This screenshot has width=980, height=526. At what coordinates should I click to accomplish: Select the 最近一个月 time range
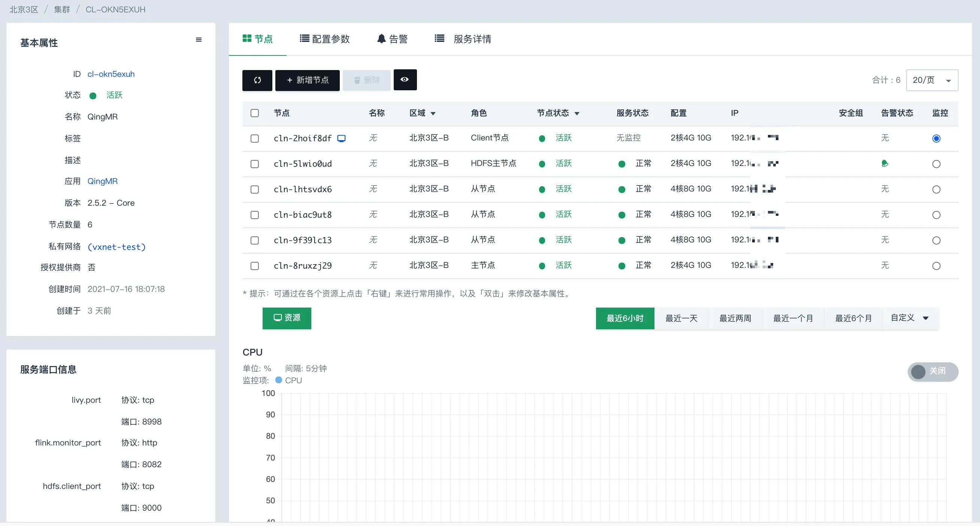tap(793, 318)
